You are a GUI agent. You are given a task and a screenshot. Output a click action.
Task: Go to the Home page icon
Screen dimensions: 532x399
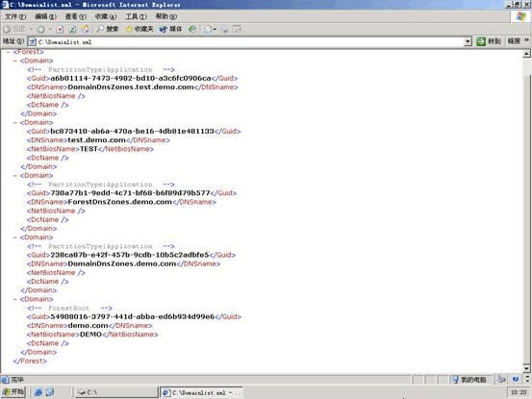pos(85,30)
